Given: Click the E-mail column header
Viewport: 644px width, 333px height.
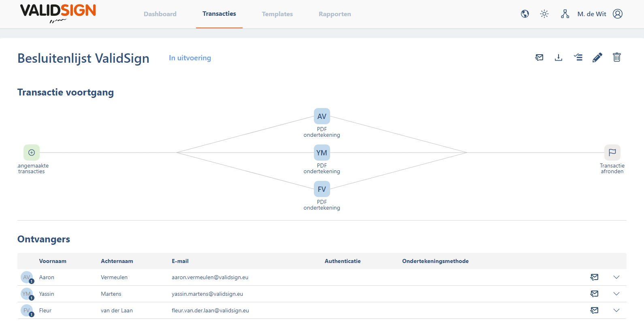Looking at the screenshot, I should (x=180, y=261).
